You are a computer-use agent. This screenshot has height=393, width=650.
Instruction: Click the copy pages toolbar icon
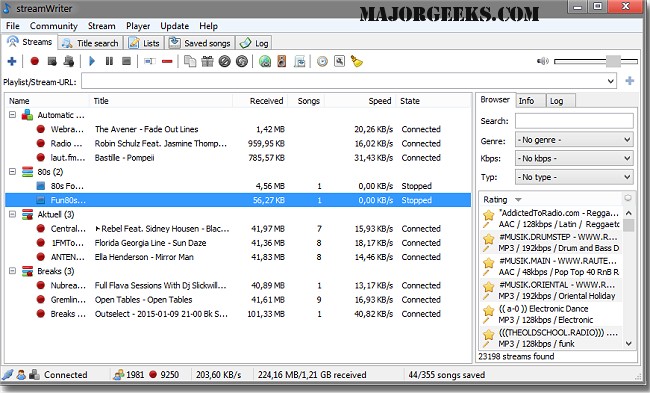(190, 61)
